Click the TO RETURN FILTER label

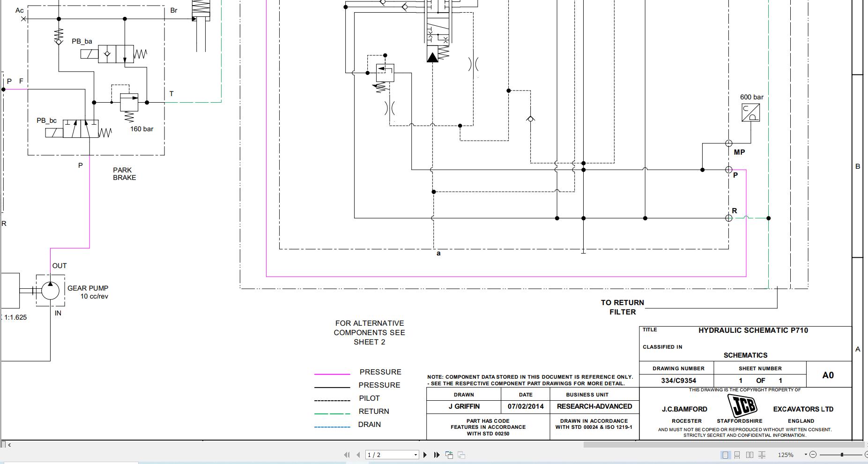click(x=622, y=307)
